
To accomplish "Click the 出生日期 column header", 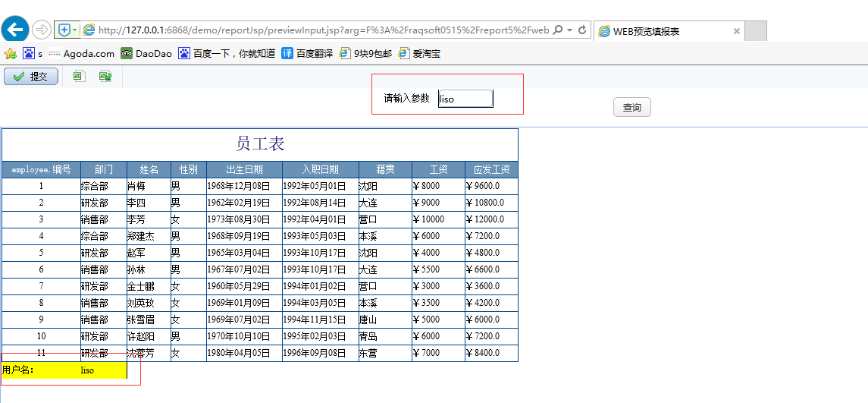I will tap(244, 169).
